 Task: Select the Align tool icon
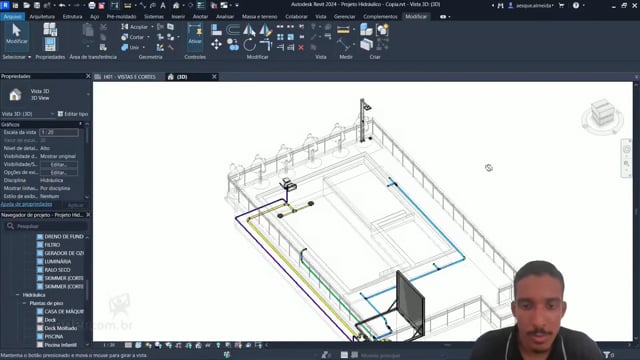(x=216, y=29)
